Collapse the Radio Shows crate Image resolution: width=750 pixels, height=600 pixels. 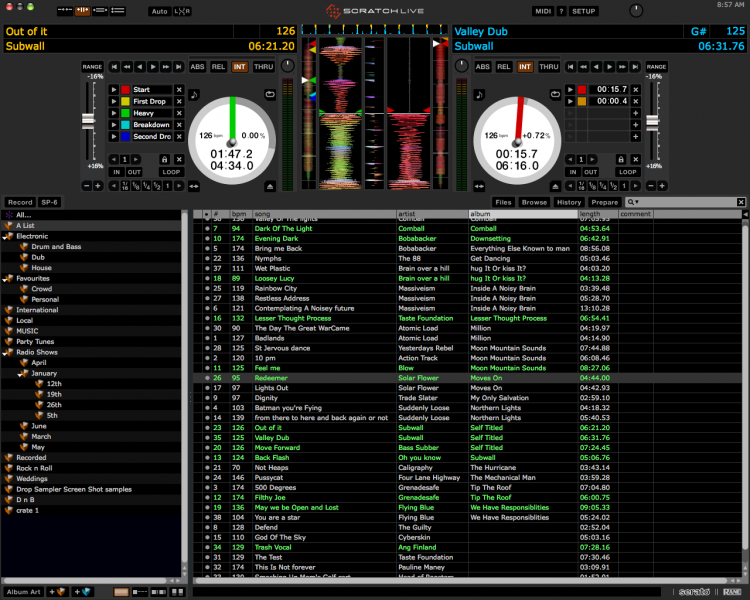5,353
